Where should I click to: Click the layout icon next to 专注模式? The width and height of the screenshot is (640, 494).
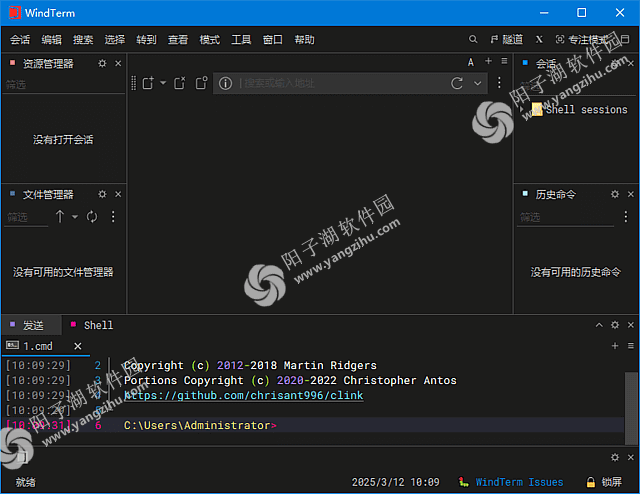click(x=625, y=39)
